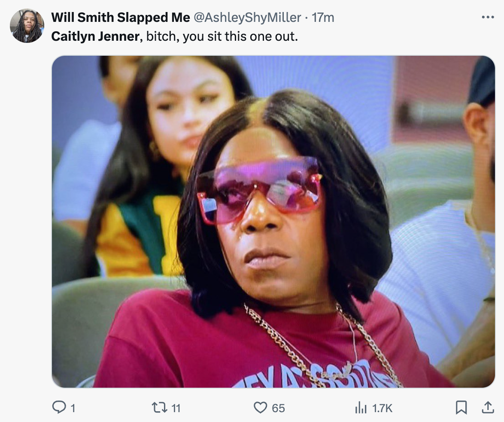The width and height of the screenshot is (504, 422).
Task: Bookmark this tweet
Action: [461, 407]
